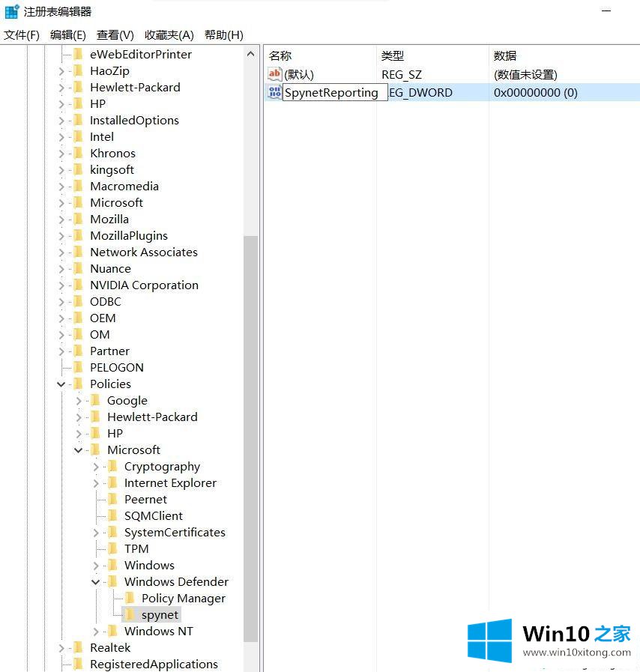
Task: Expand the Internet Explorer key
Action: pos(96,483)
